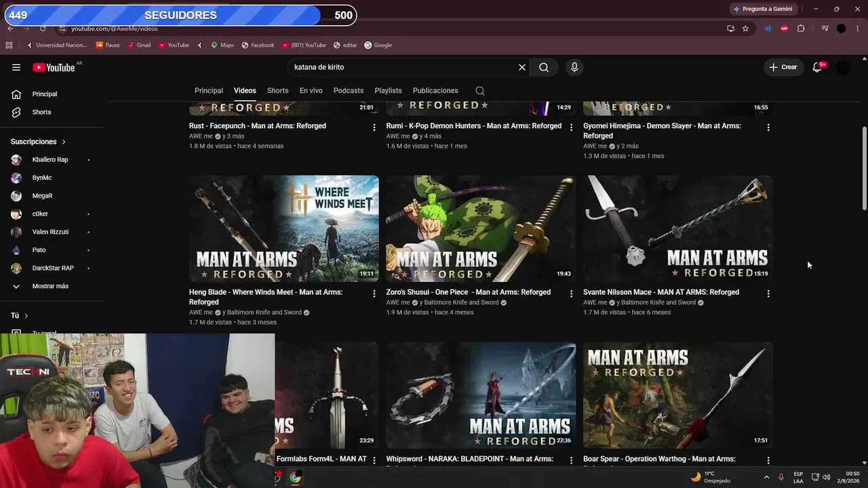Clear the search text with the X
The width and height of the screenshot is (868, 488).
pos(522,67)
